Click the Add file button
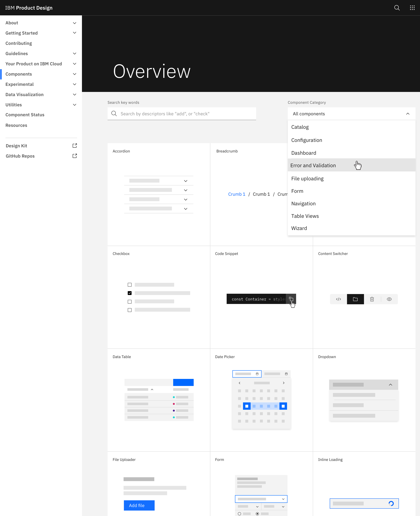 point(139,505)
